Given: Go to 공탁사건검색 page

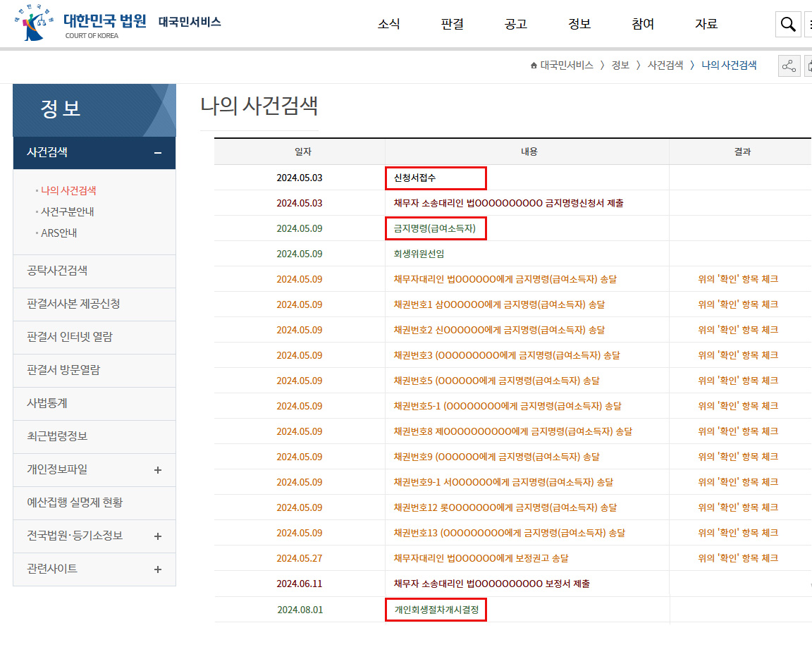Looking at the screenshot, I should tap(57, 271).
